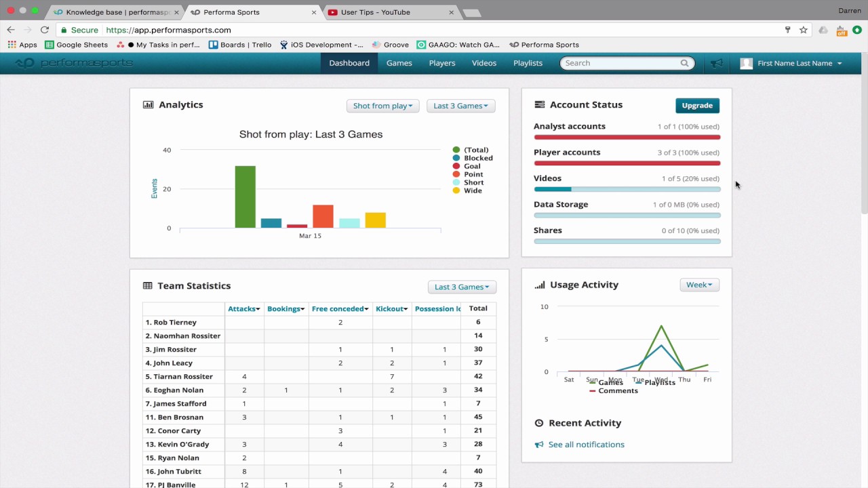
Task: Toggle the Goal series in chart legend
Action: (466, 166)
